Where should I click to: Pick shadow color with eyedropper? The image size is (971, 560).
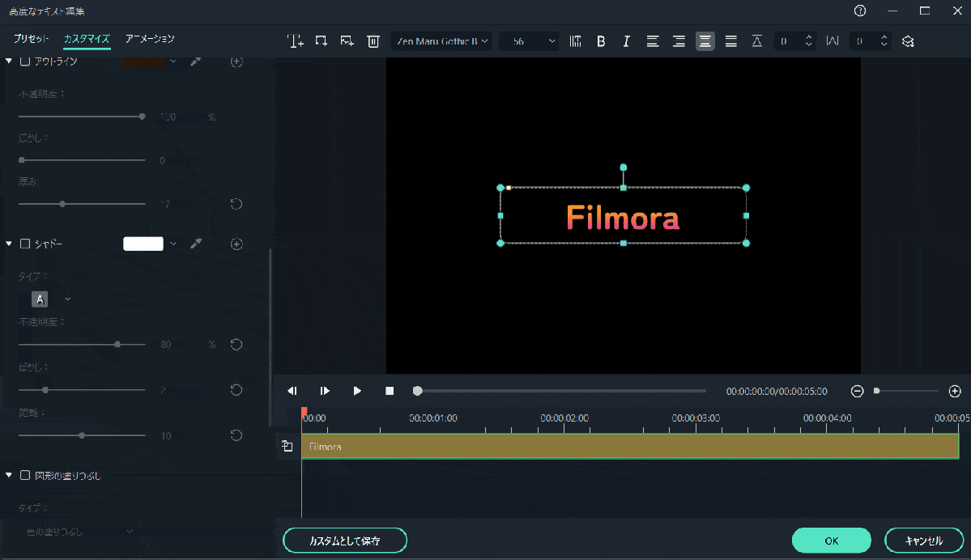tap(195, 244)
